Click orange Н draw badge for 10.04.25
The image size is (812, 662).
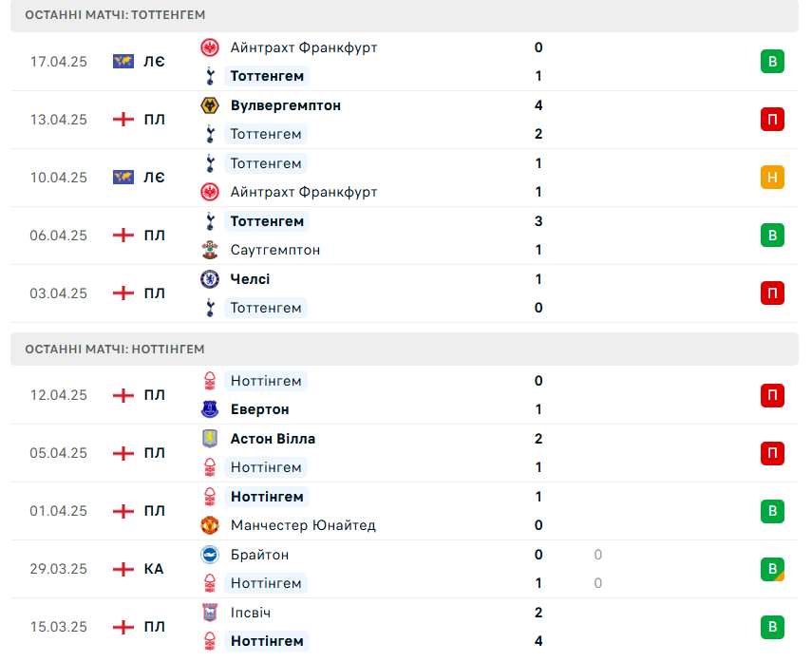[772, 178]
